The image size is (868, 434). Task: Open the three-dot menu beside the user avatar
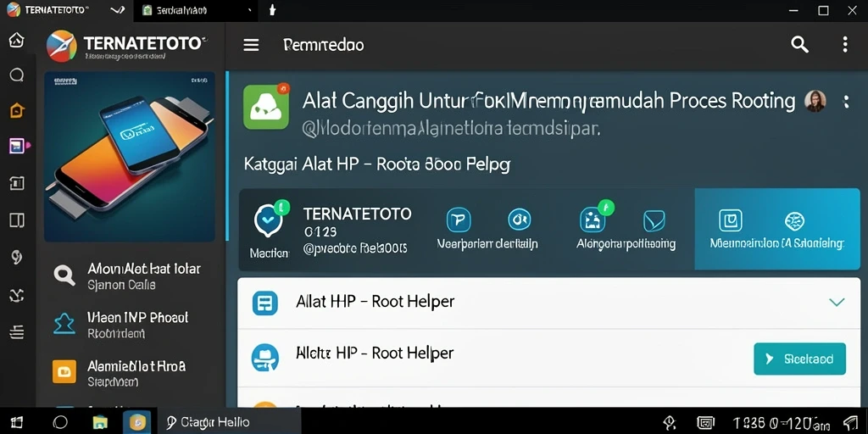845,102
